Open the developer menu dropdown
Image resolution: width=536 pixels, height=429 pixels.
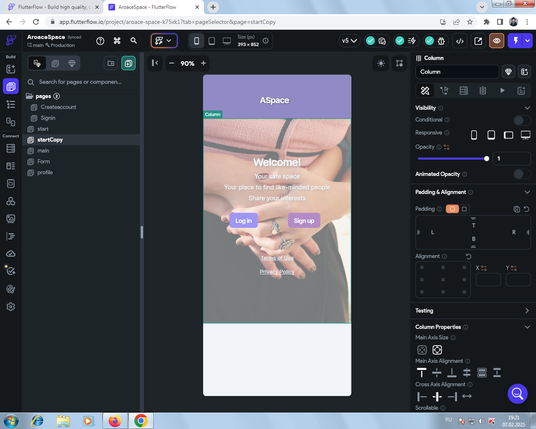click(x=164, y=41)
